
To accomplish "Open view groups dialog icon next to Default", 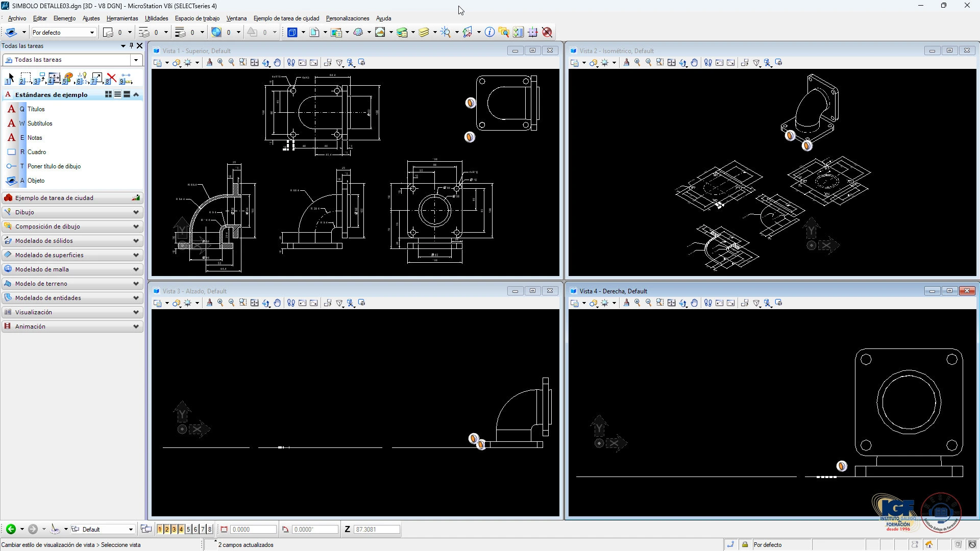I will click(146, 529).
